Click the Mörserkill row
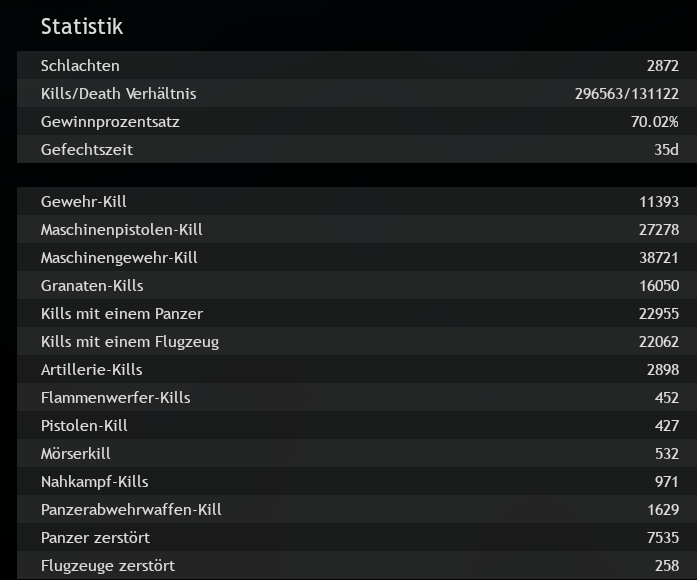Image resolution: width=697 pixels, height=580 pixels. 357,453
